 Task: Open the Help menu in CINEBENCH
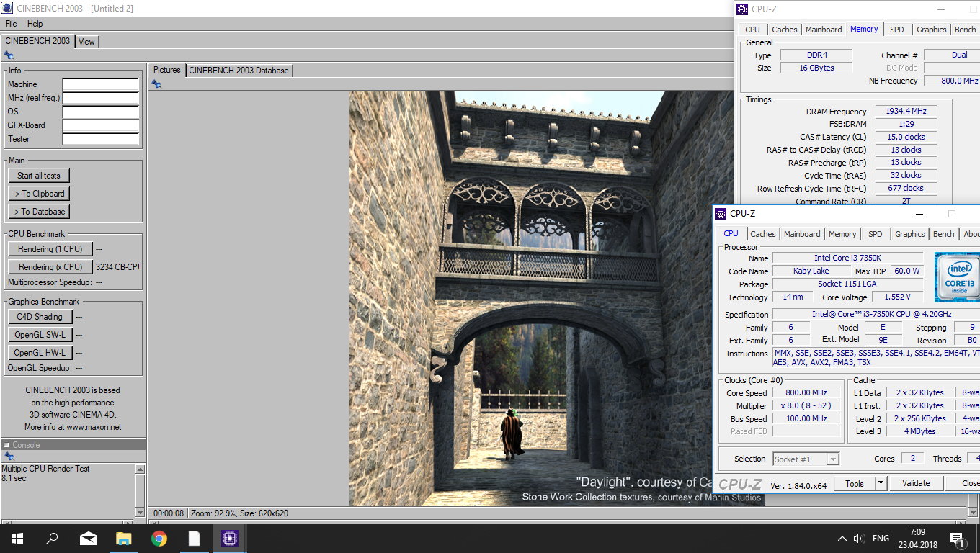[35, 24]
